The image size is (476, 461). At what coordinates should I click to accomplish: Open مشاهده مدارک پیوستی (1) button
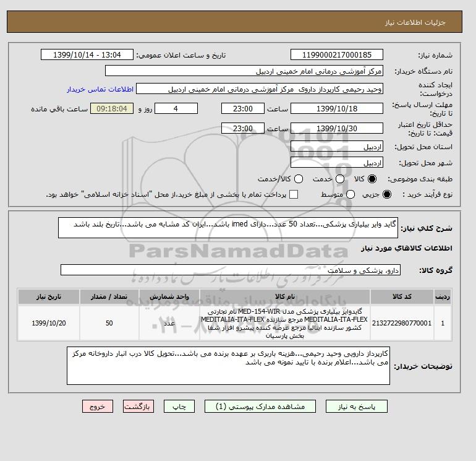[x=260, y=407]
